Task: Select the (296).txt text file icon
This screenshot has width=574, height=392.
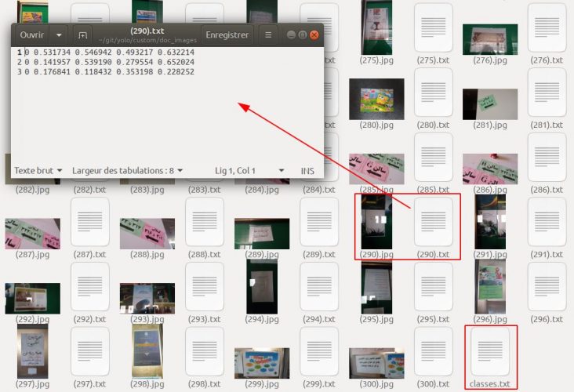Action: [547, 286]
